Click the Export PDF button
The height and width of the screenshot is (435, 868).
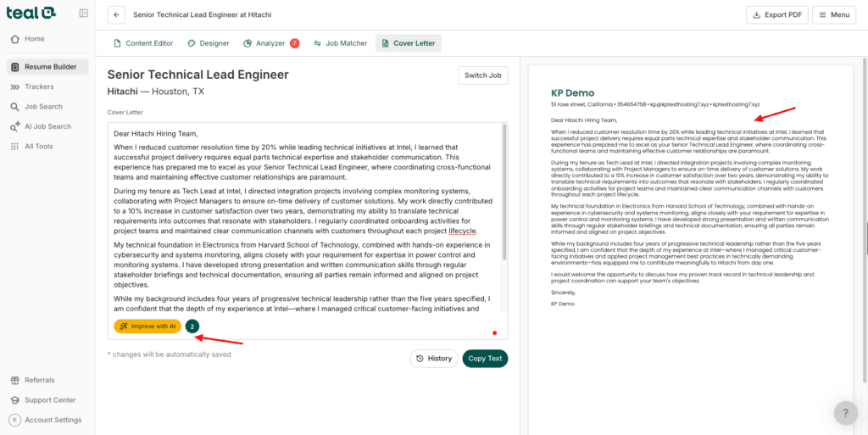[777, 15]
